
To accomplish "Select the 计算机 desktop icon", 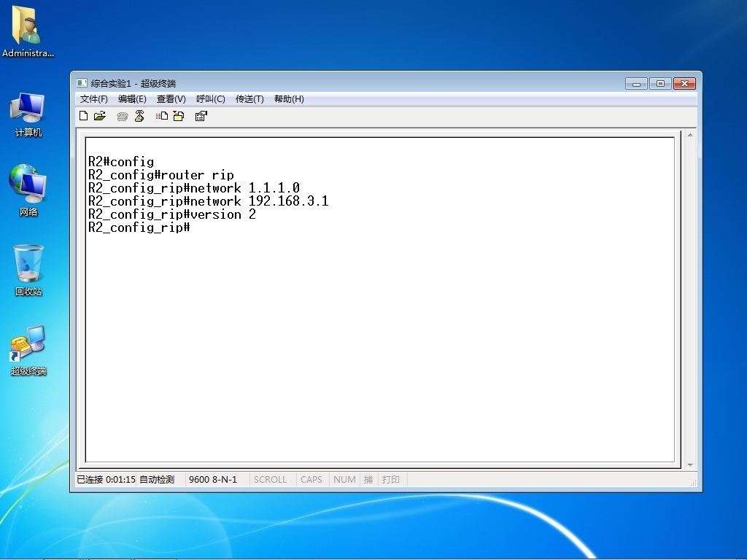I will coord(28,114).
